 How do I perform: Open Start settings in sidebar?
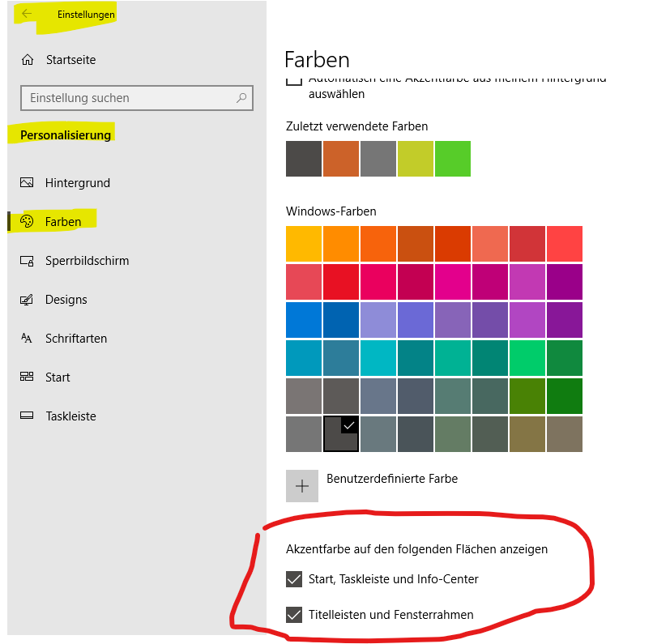click(x=58, y=377)
